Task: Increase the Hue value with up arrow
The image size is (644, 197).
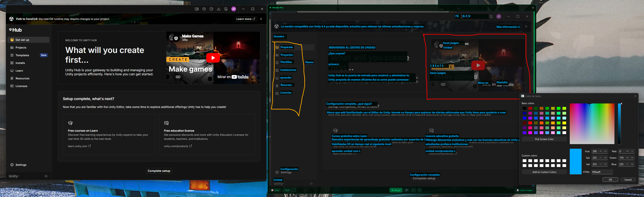Action: coord(601,151)
